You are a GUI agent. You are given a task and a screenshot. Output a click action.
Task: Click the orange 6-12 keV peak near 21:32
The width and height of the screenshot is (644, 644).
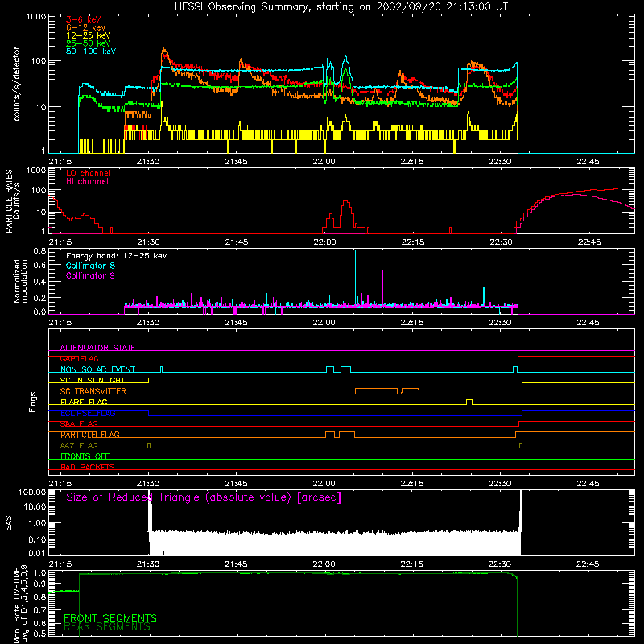pos(164,51)
